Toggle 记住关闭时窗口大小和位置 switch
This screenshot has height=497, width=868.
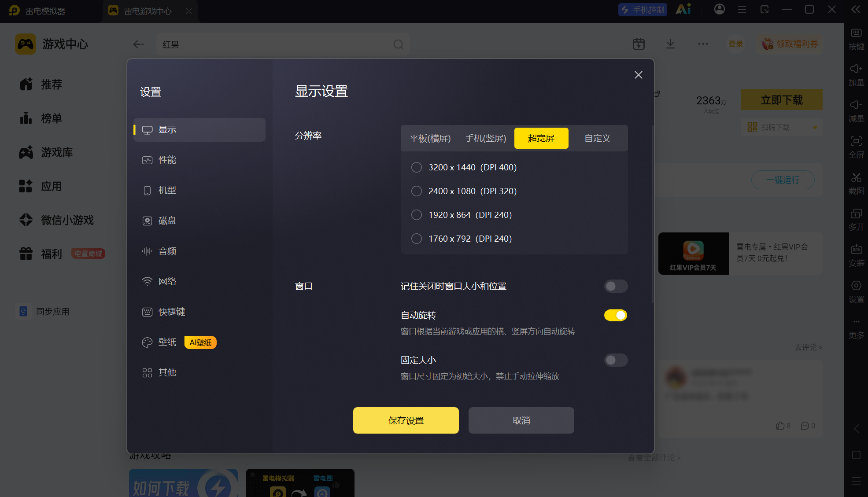[616, 286]
